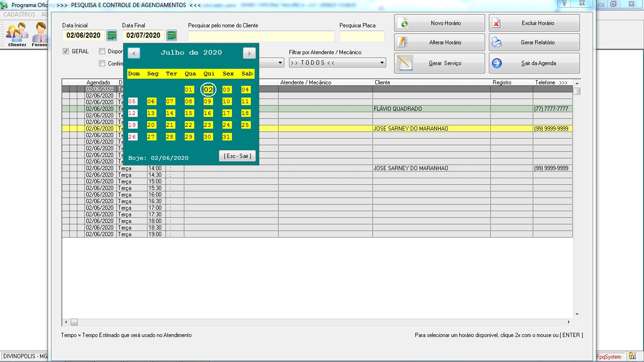This screenshot has height=362, width=644.
Task: Select the circled day 02 in the calendar
Action: tap(208, 90)
